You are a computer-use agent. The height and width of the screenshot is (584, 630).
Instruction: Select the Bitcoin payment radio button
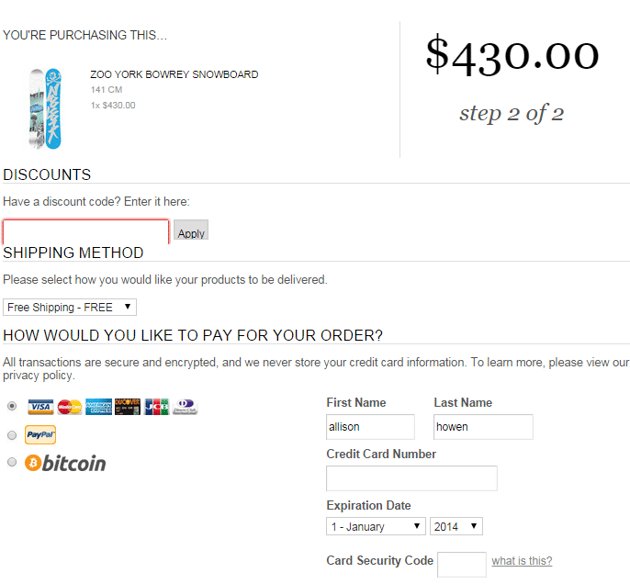click(x=12, y=463)
